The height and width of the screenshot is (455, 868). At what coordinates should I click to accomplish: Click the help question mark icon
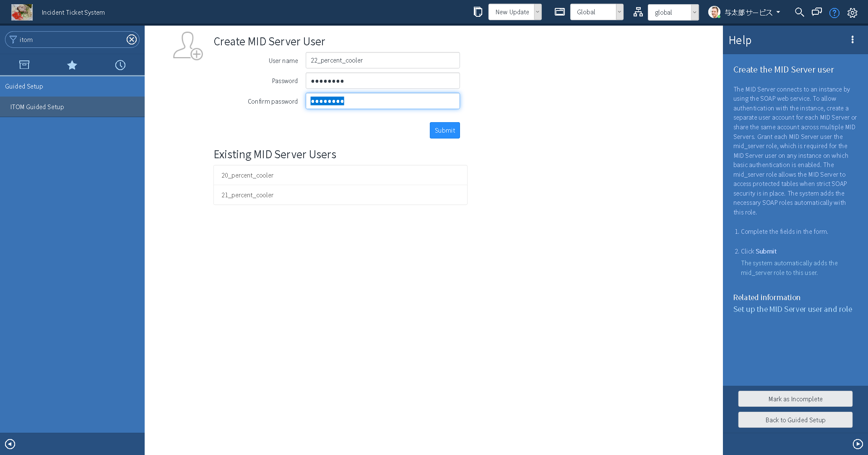point(834,13)
